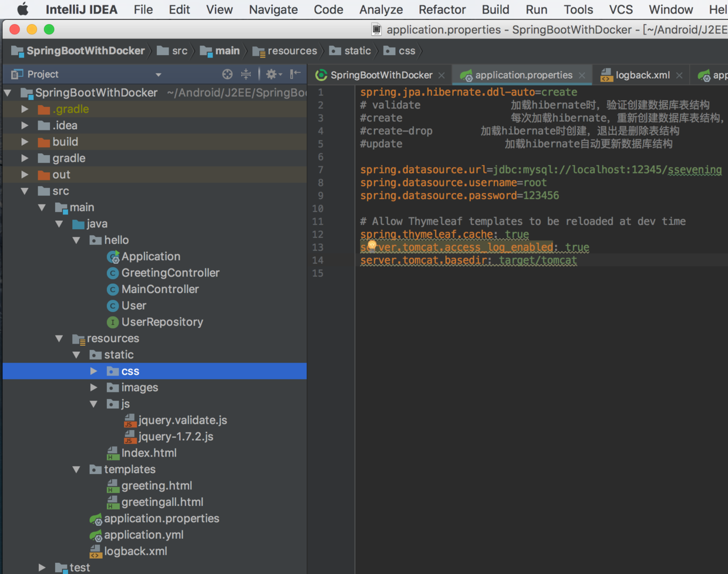
Task: Open the Apple menu
Action: coord(22,9)
